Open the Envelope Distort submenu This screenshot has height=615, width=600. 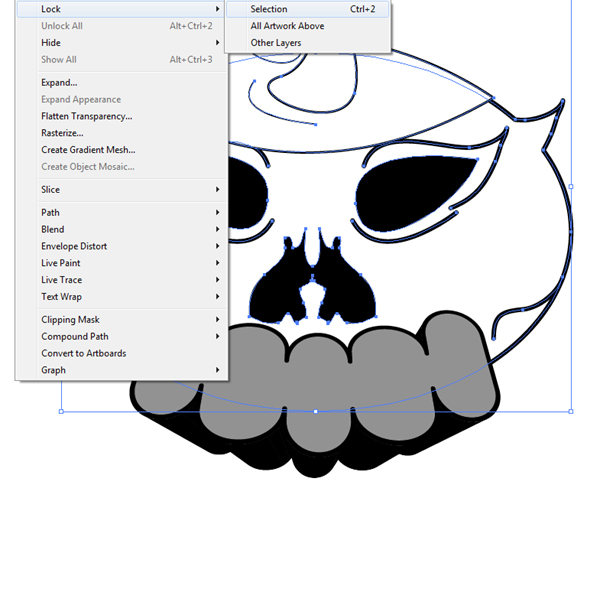[122, 246]
